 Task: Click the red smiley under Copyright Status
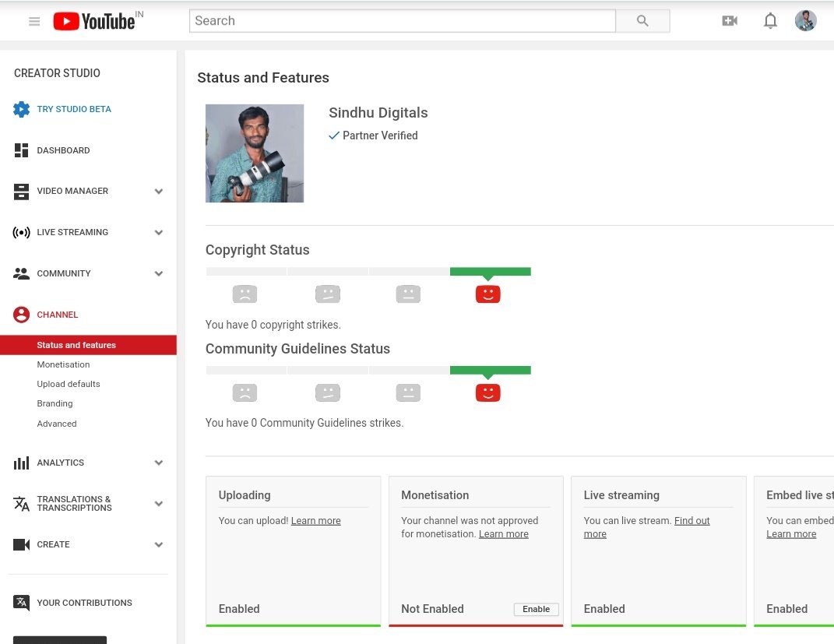click(x=487, y=294)
